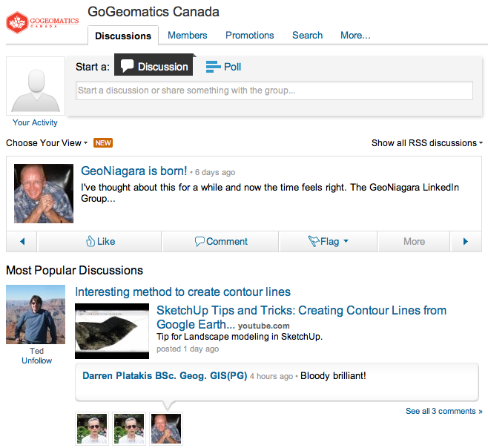488x448 pixels.
Task: Open the More... navigation menu
Action: [x=355, y=35]
